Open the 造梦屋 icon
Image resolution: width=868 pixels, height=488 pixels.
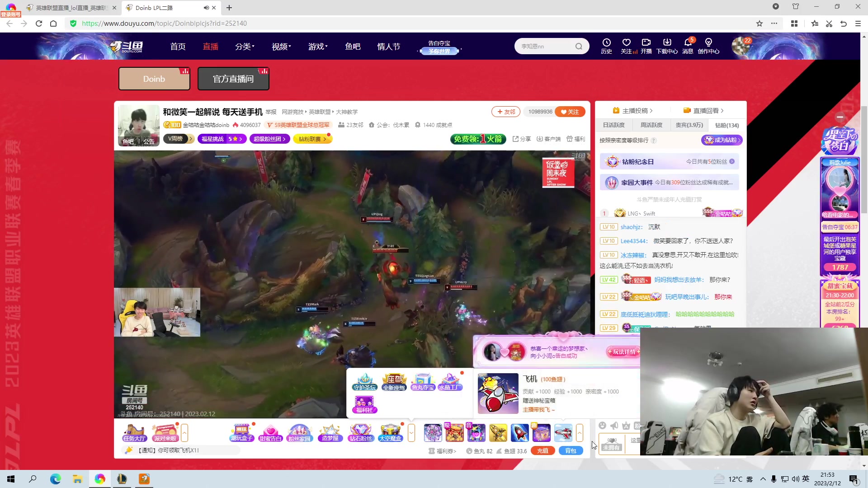(x=330, y=433)
